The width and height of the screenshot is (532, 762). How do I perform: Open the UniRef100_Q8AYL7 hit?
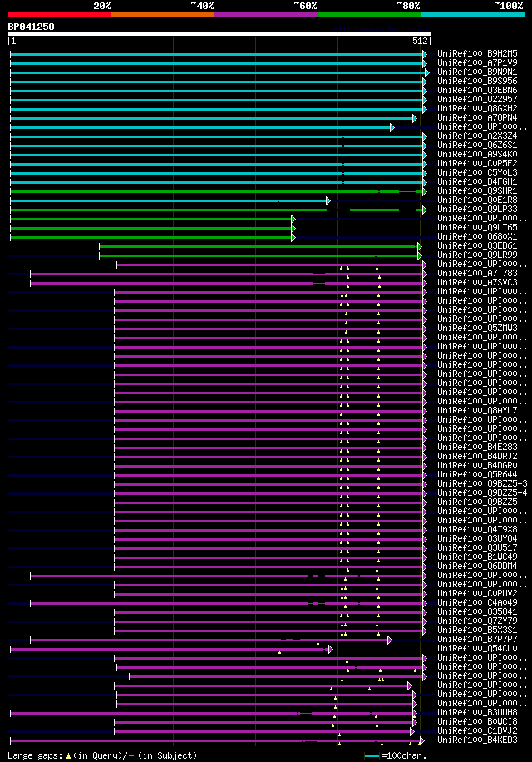pyautogui.click(x=477, y=411)
